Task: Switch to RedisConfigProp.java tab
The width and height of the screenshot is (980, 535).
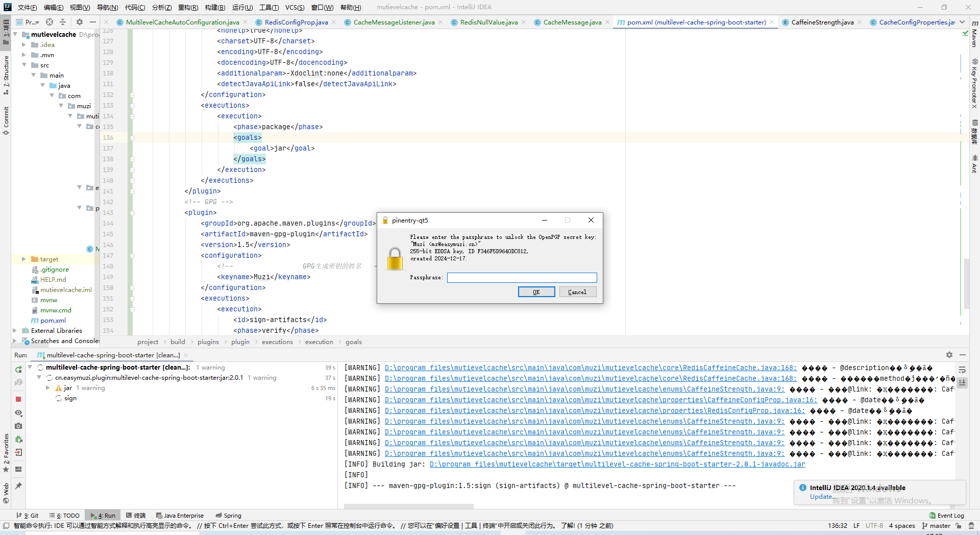Action: (296, 22)
